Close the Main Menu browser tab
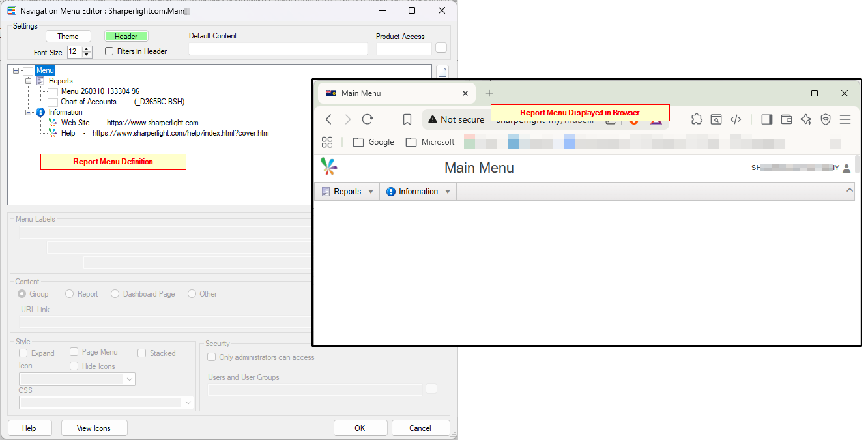This screenshot has width=868, height=440. click(465, 93)
